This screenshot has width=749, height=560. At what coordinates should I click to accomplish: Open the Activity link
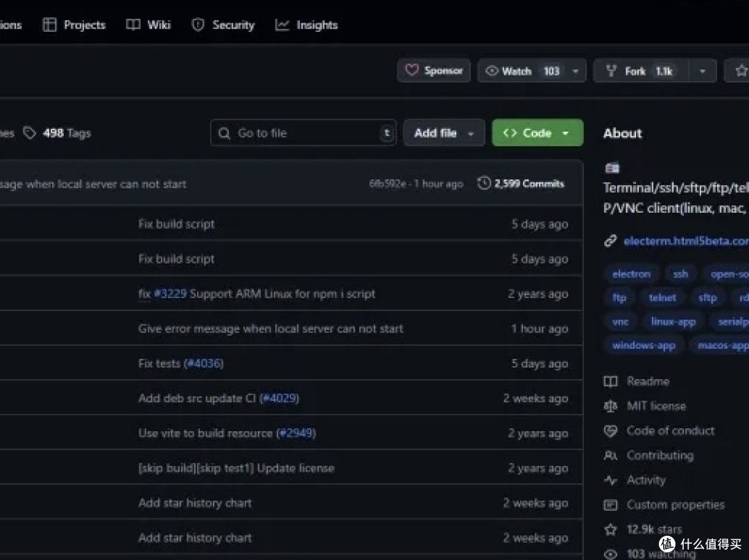pyautogui.click(x=646, y=480)
